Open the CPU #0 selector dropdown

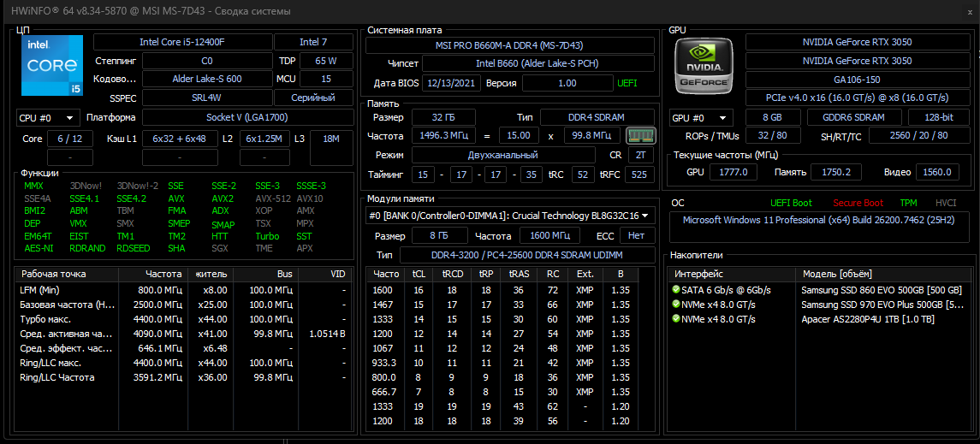pos(48,118)
